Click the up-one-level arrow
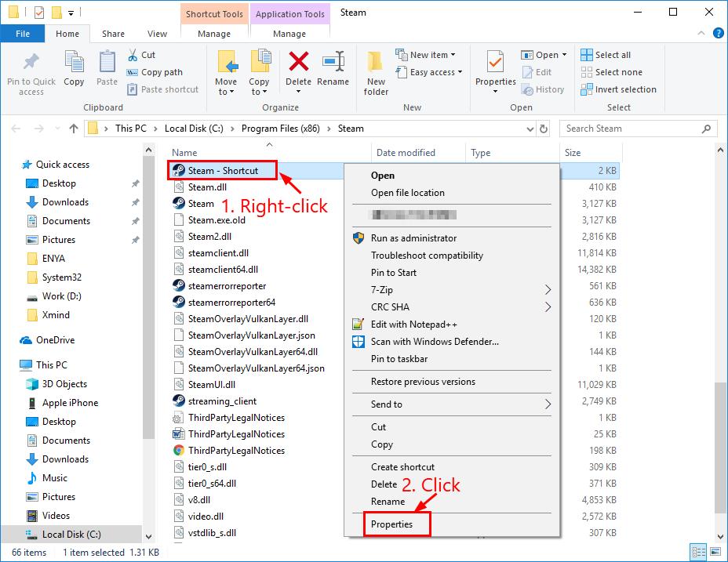This screenshot has height=562, width=728. [x=73, y=128]
